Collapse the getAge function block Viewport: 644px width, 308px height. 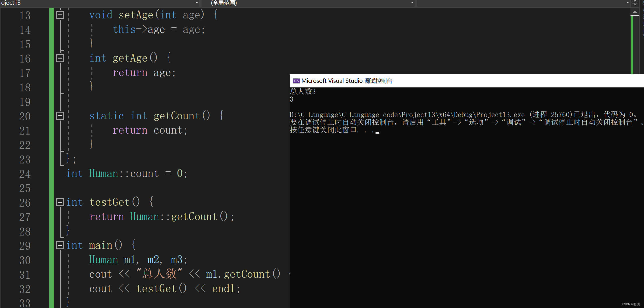tap(60, 58)
